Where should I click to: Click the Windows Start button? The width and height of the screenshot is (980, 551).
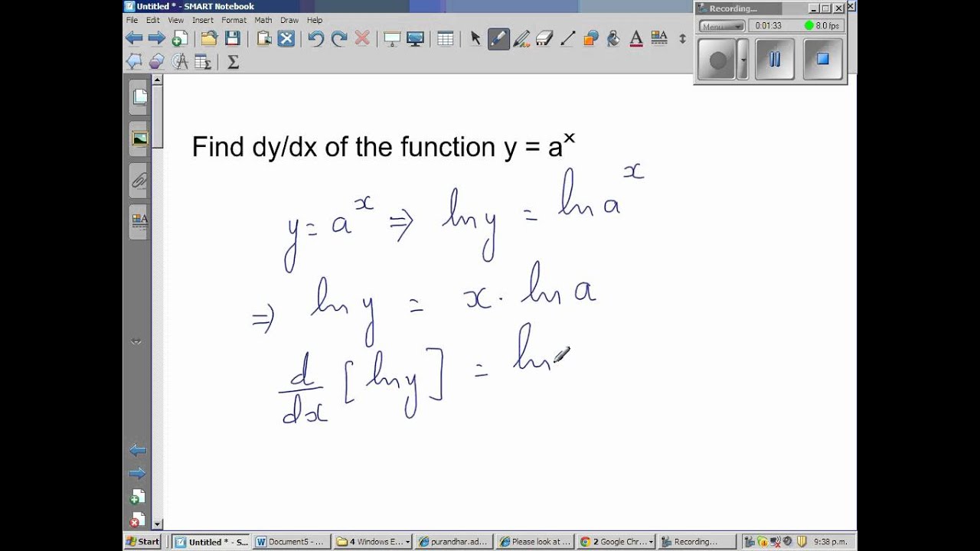[143, 542]
